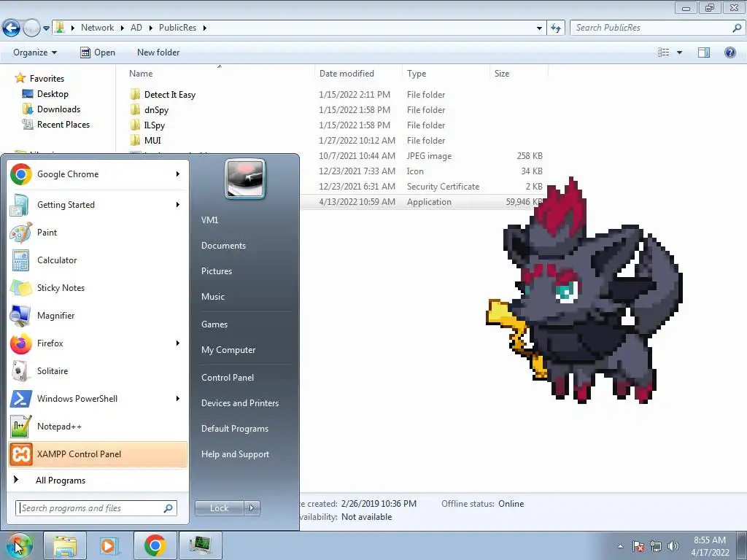Change your view icon button
Viewport: 747px width, 560px height.
(x=664, y=52)
